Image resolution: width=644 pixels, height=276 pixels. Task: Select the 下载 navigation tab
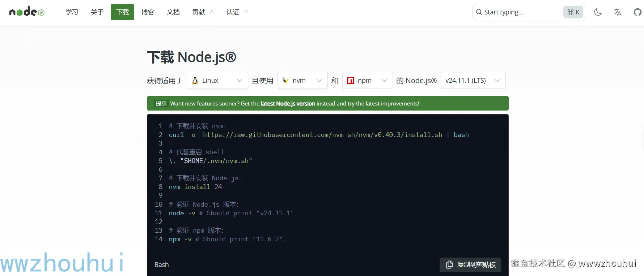[x=122, y=12]
